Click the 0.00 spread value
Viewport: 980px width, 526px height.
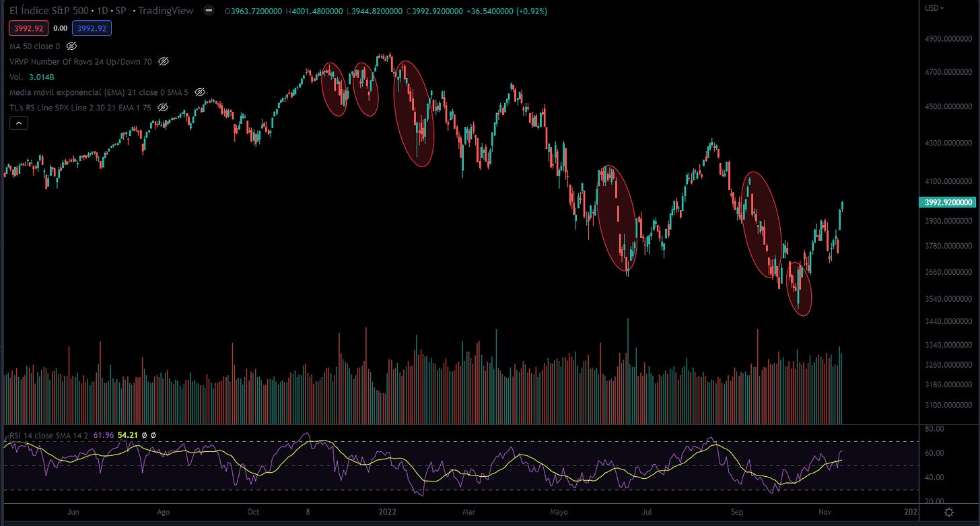61,28
